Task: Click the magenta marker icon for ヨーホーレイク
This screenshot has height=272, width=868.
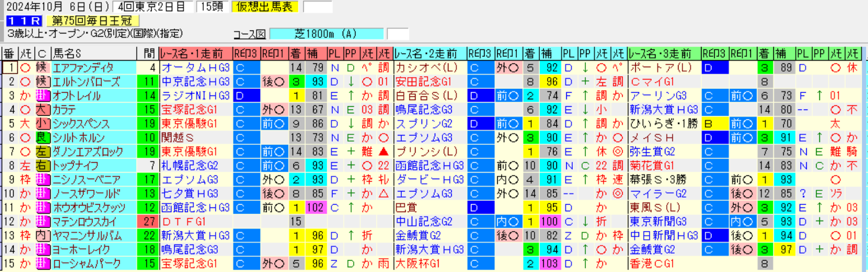Action: (43, 248)
